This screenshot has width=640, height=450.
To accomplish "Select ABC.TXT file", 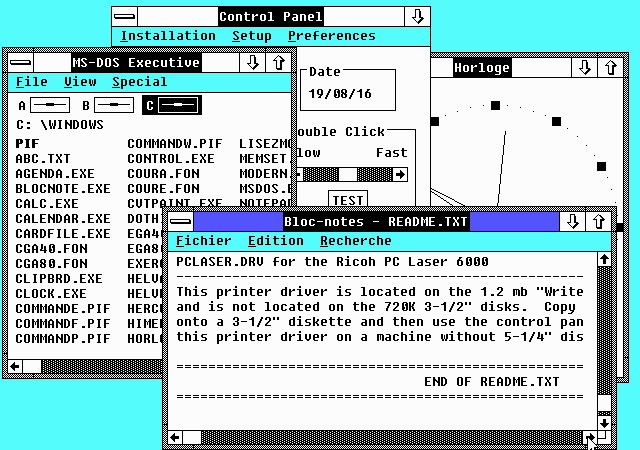I will coord(43,158).
